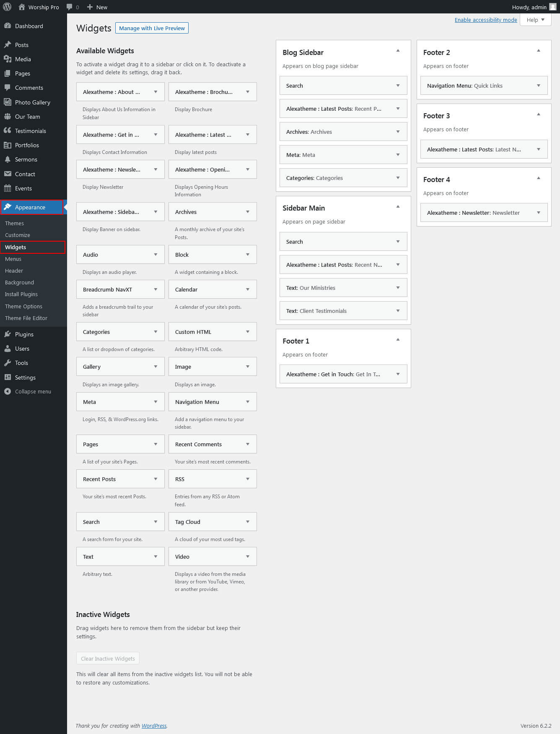The height and width of the screenshot is (734, 560).
Task: Click the WordPress logo icon
Action: pos(7,7)
